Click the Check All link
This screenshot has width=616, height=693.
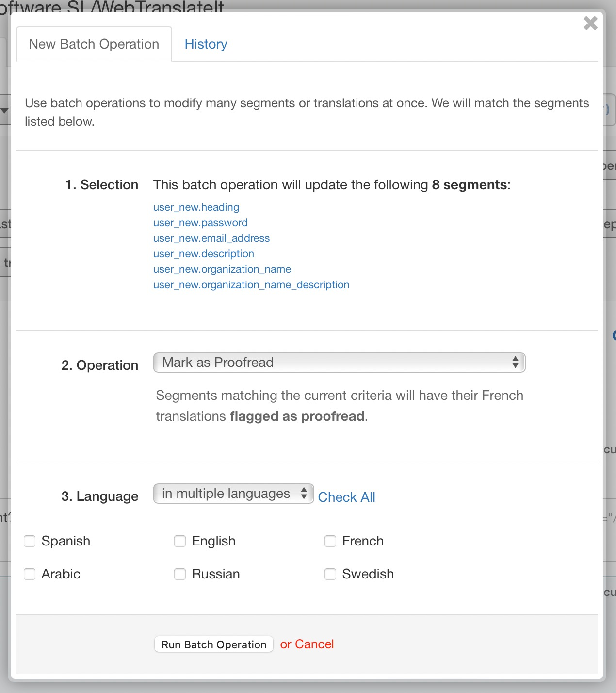coord(346,497)
